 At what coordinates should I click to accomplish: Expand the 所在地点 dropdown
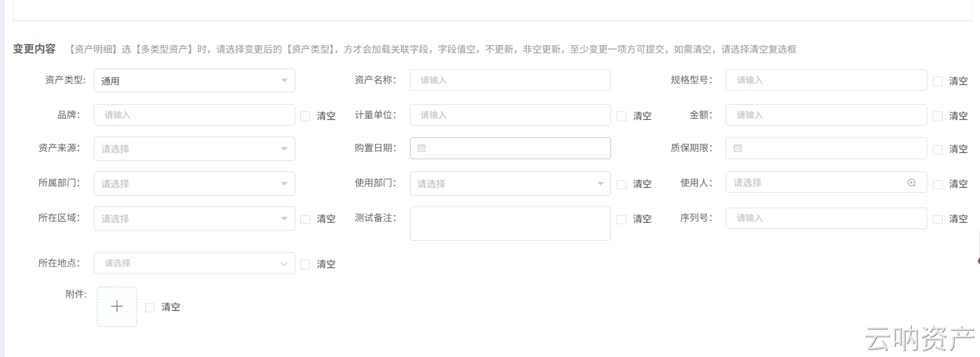(194, 263)
